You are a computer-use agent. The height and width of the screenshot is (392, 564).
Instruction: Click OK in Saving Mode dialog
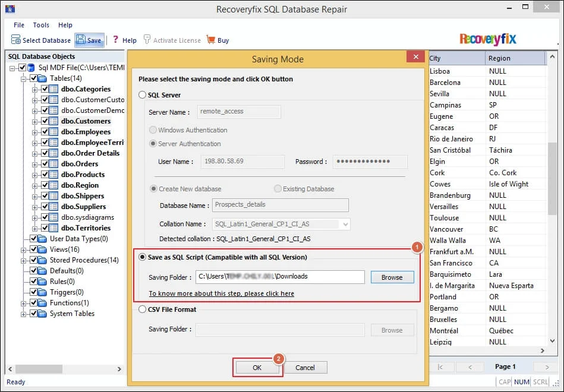(257, 368)
